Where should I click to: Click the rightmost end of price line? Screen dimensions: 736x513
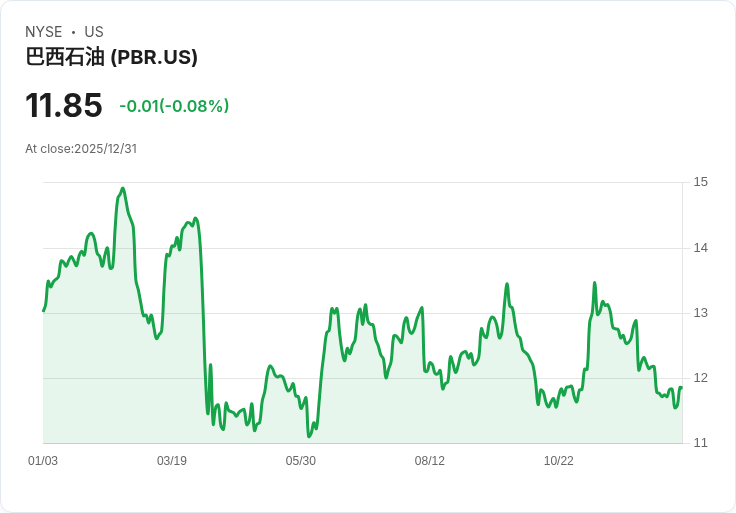click(682, 387)
